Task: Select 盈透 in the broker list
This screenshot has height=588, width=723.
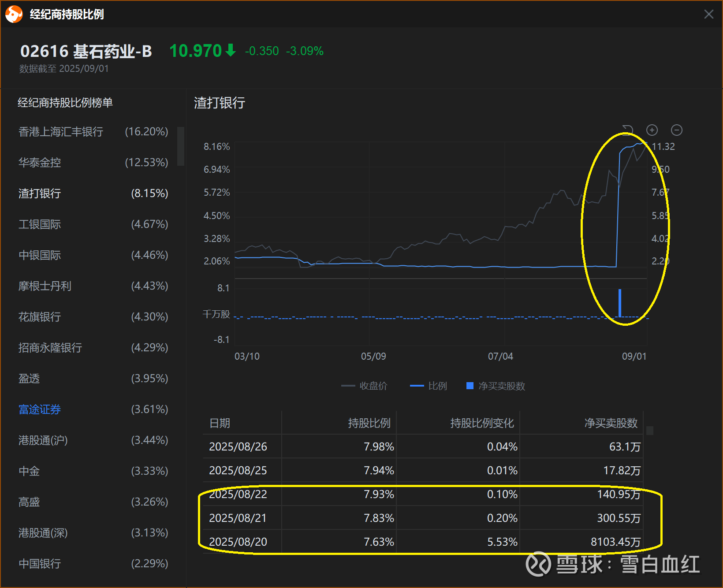Action: (93, 379)
